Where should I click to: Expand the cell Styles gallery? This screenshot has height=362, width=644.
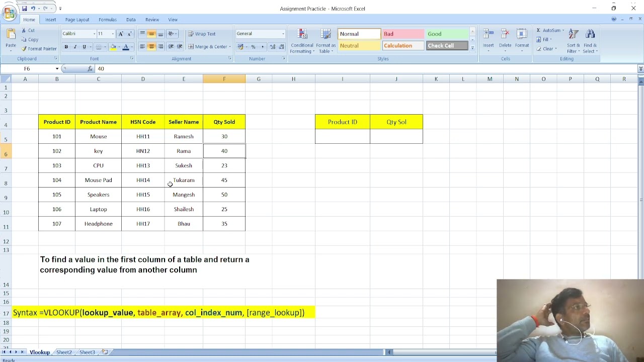[472, 48]
